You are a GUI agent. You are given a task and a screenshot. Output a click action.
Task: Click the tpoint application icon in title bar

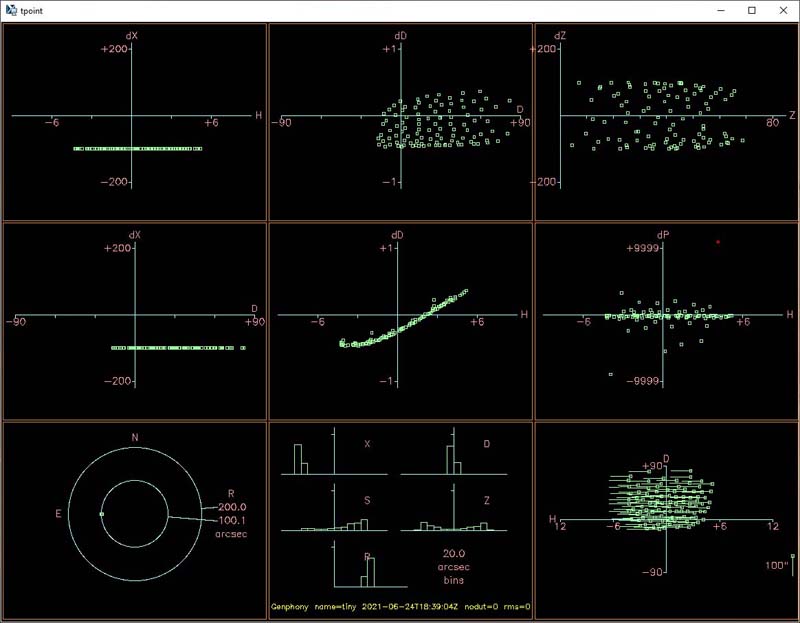[x=11, y=10]
